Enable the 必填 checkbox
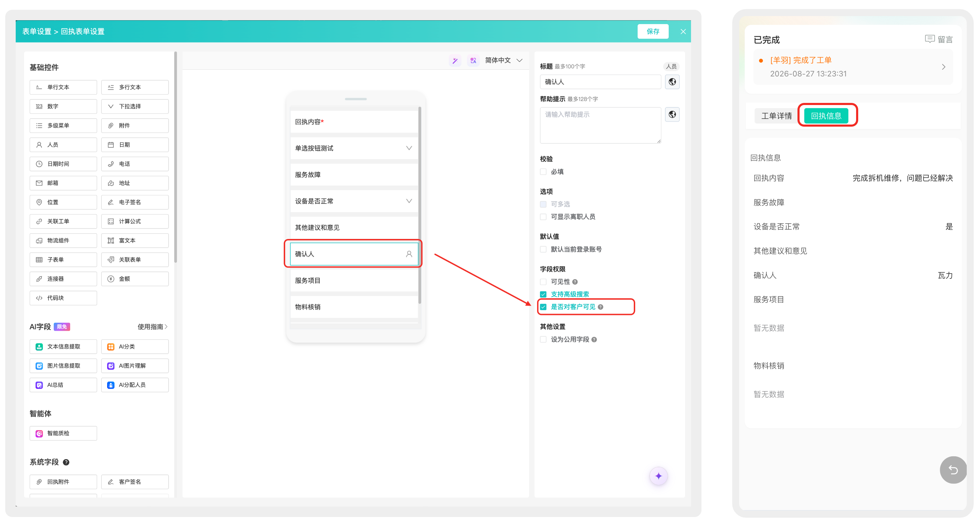Screen dimensions: 980x524 coord(543,172)
